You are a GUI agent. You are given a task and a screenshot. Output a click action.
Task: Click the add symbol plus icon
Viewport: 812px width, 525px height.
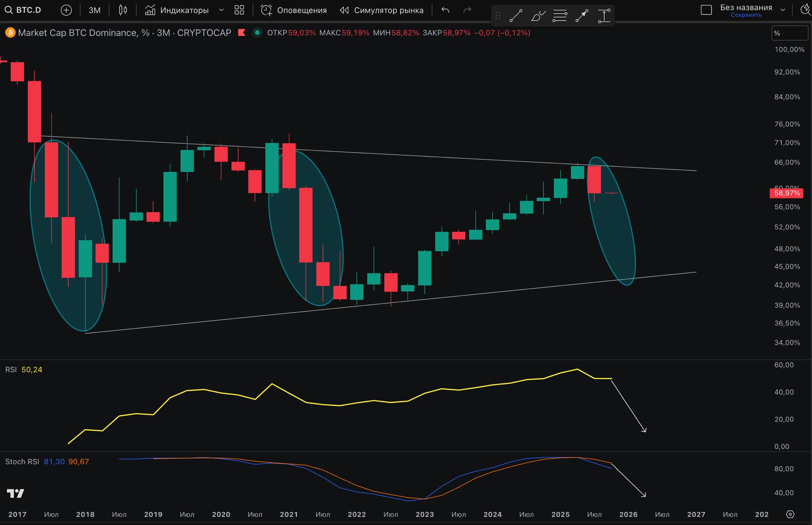[66, 10]
